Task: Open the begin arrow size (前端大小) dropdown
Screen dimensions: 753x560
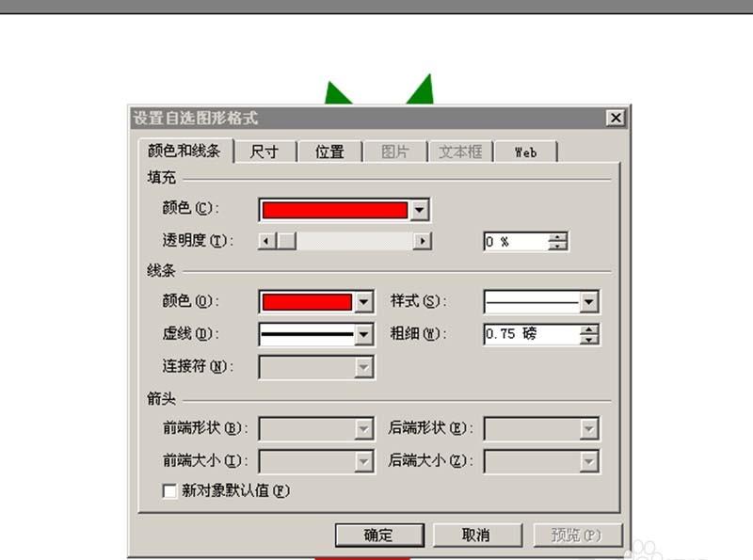Action: (363, 461)
